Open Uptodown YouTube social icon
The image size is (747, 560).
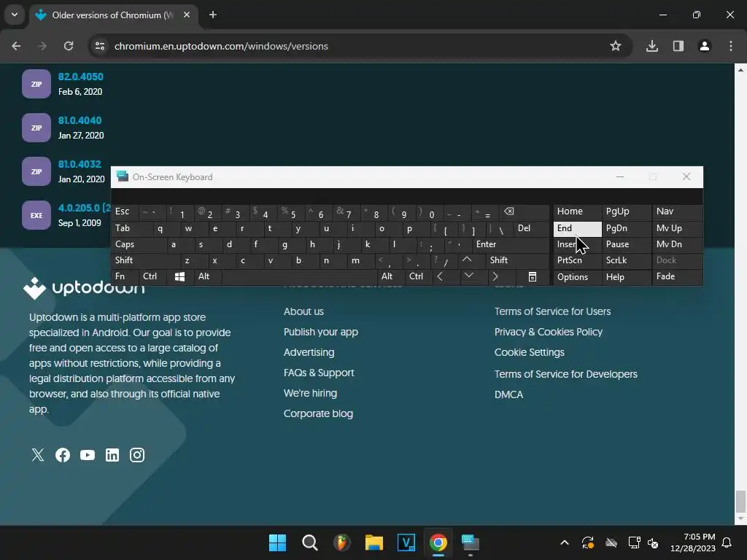[x=88, y=455]
